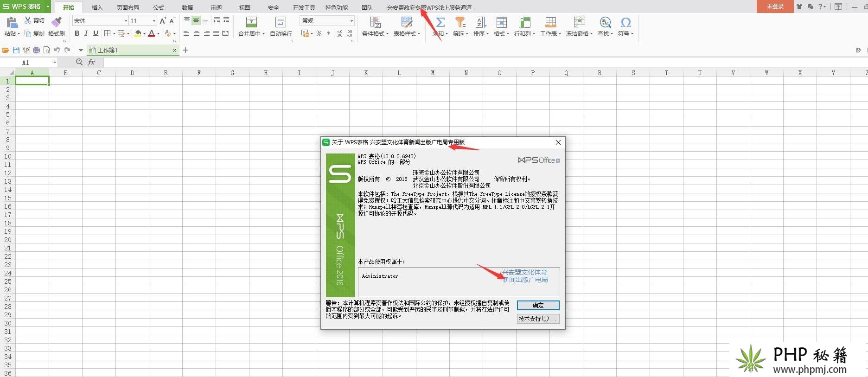This screenshot has height=377, width=868.
Task: Toggle Wrap Text (自动换行)
Action: coord(281,26)
